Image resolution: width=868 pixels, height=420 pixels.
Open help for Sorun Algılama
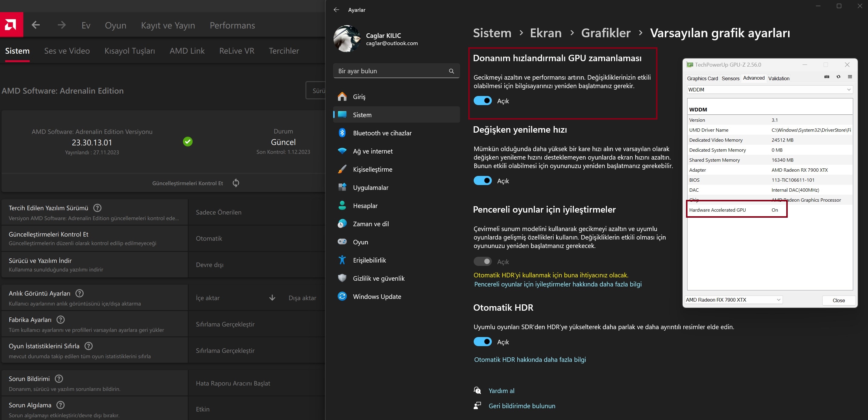[61, 405]
